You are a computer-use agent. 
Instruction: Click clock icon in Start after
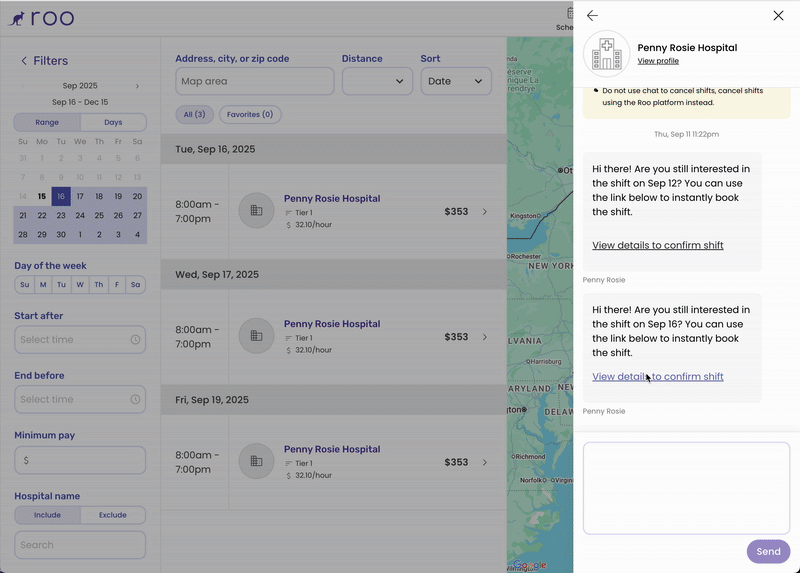click(135, 340)
